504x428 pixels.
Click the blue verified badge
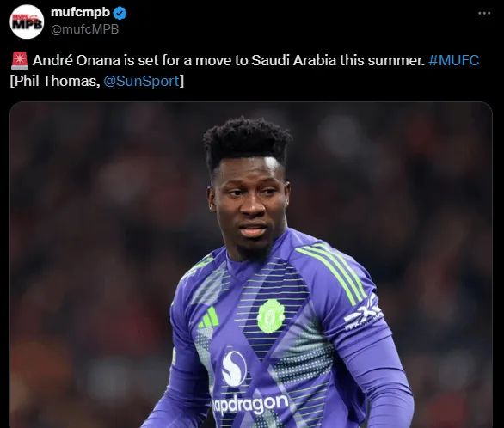pyautogui.click(x=120, y=13)
